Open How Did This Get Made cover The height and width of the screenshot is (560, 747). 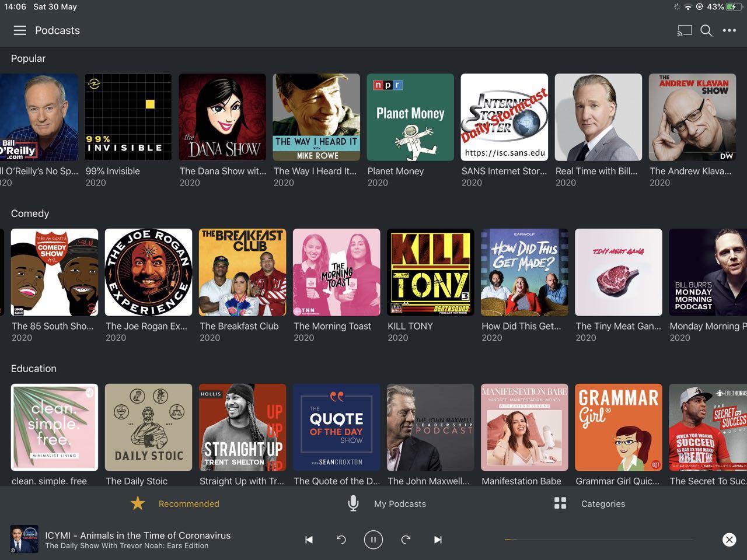[x=524, y=272]
